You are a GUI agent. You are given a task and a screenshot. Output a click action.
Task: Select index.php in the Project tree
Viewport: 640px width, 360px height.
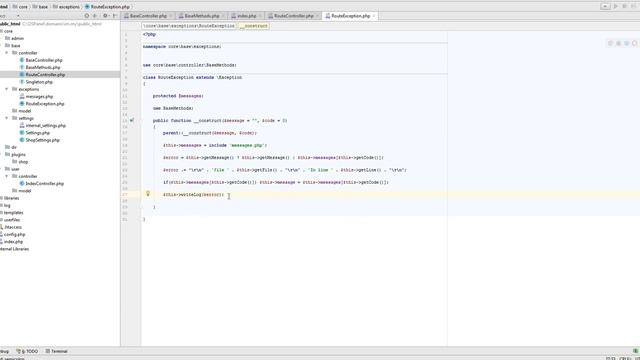12,242
